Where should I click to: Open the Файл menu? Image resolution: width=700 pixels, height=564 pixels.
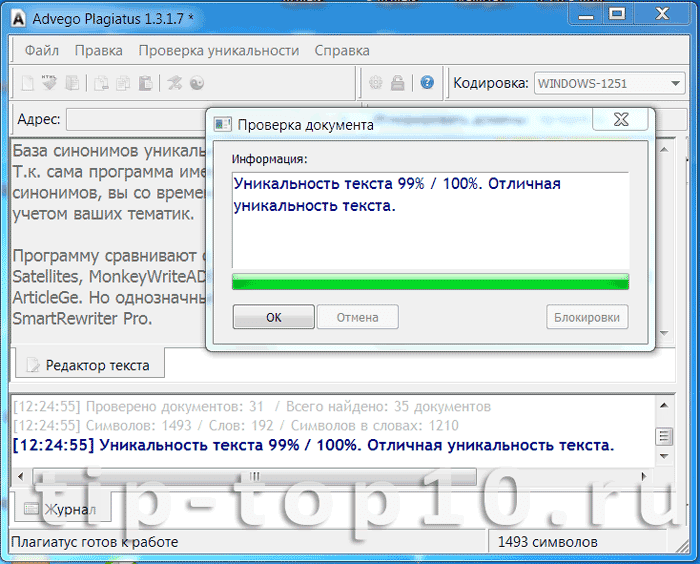click(42, 50)
